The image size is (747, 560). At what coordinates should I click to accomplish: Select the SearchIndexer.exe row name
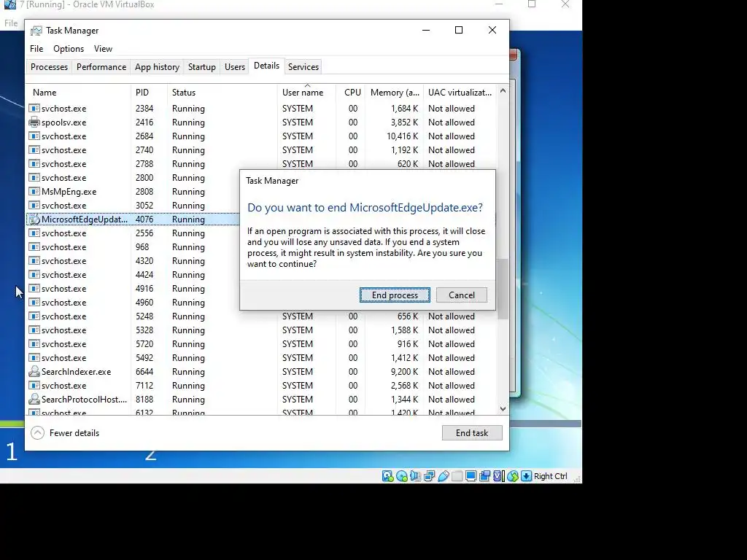(x=76, y=371)
